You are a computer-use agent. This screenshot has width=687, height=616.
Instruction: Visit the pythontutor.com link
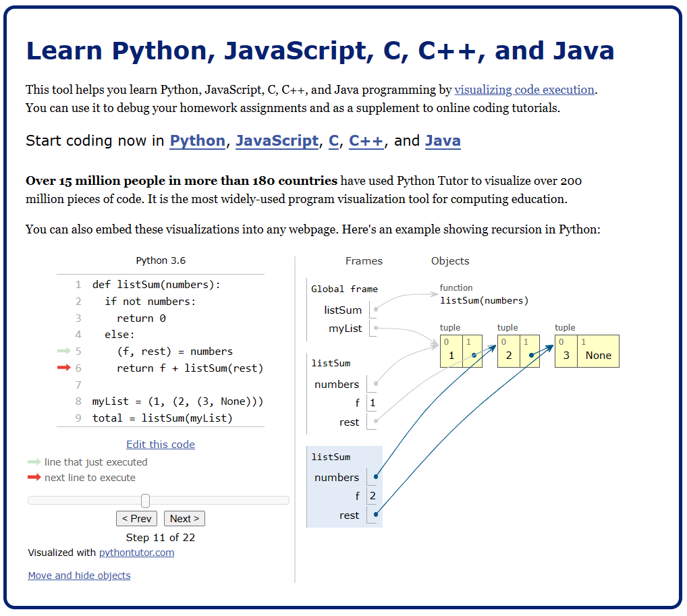[x=137, y=553]
